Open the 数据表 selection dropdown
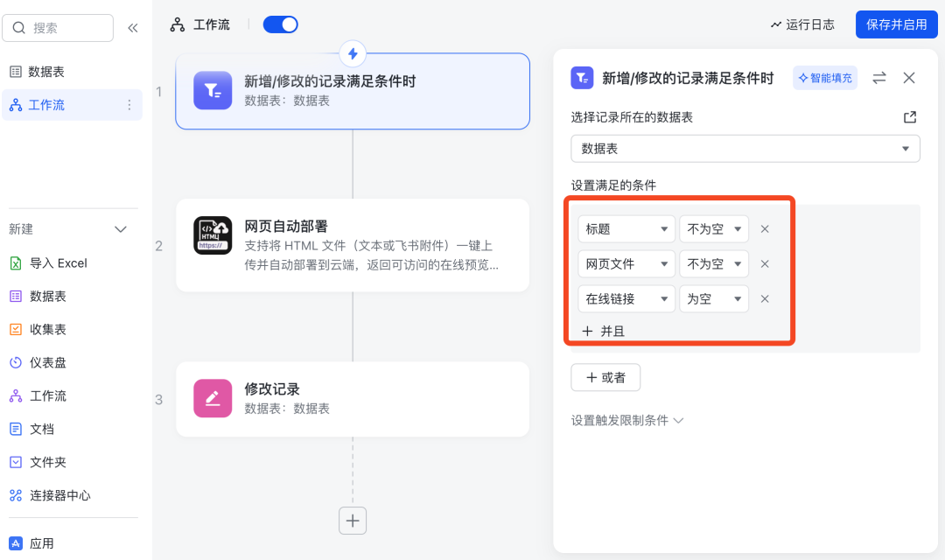945x560 pixels. click(745, 148)
